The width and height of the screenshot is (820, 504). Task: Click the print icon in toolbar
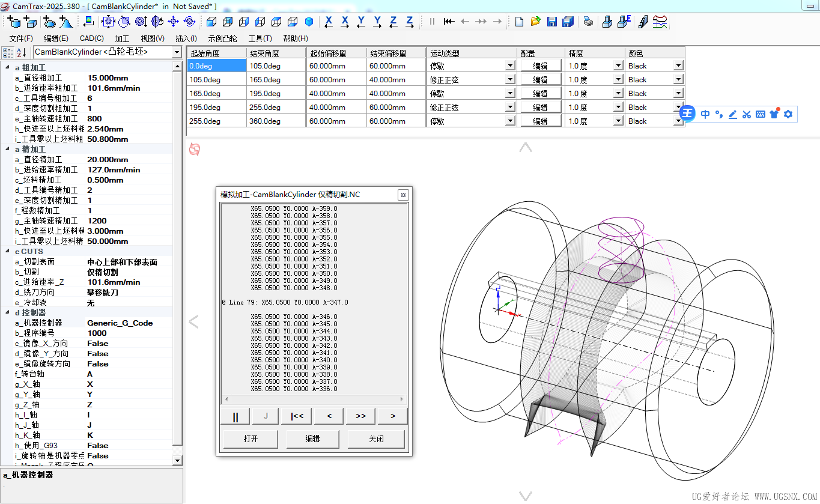[588, 22]
